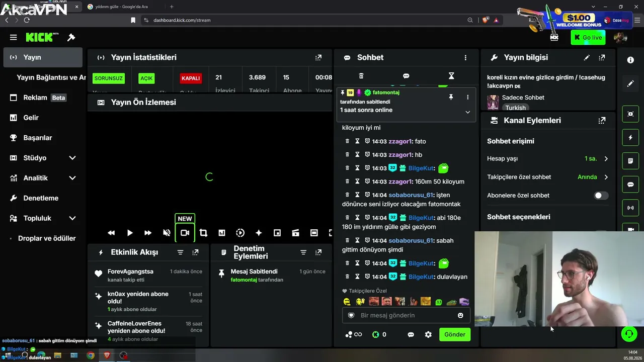Open Sohbet panel three-dot menu
The image size is (644, 362).
(x=465, y=58)
